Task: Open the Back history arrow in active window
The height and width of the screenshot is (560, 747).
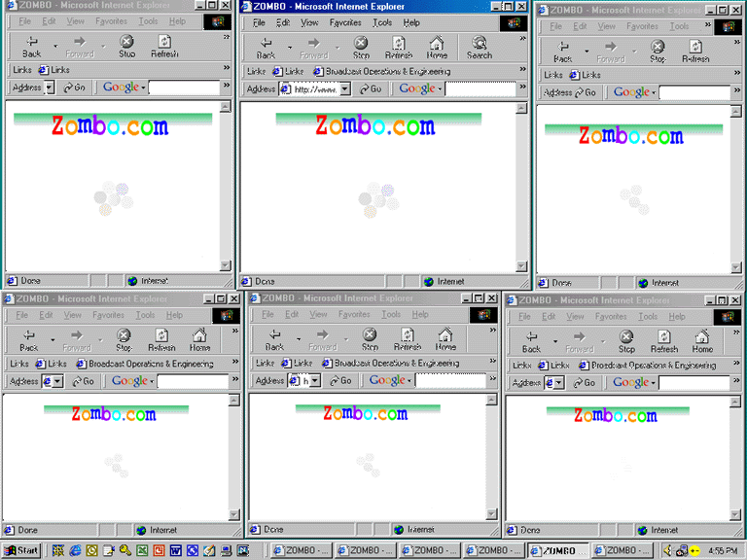Action: (x=290, y=48)
